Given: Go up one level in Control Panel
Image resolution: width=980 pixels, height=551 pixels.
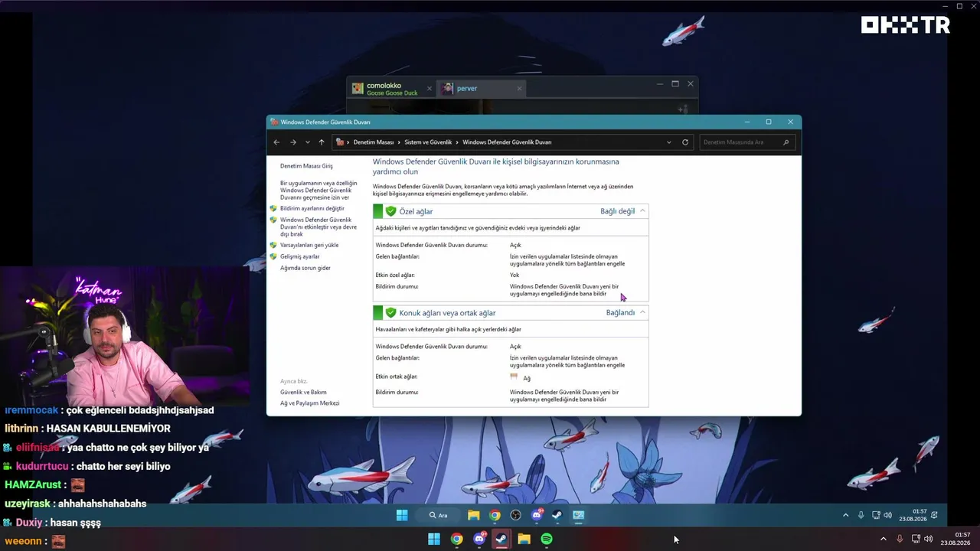Looking at the screenshot, I should [322, 142].
